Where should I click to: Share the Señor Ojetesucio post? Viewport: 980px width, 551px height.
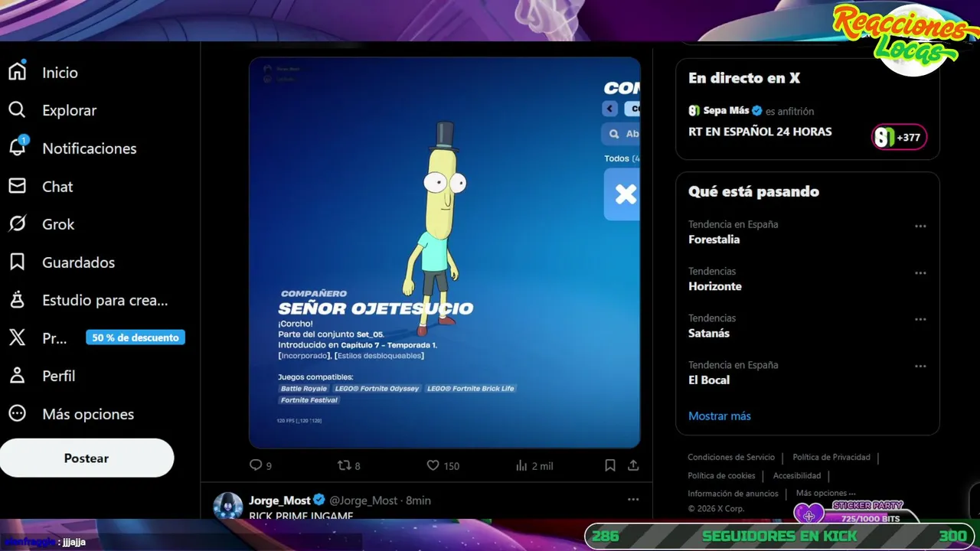click(633, 465)
